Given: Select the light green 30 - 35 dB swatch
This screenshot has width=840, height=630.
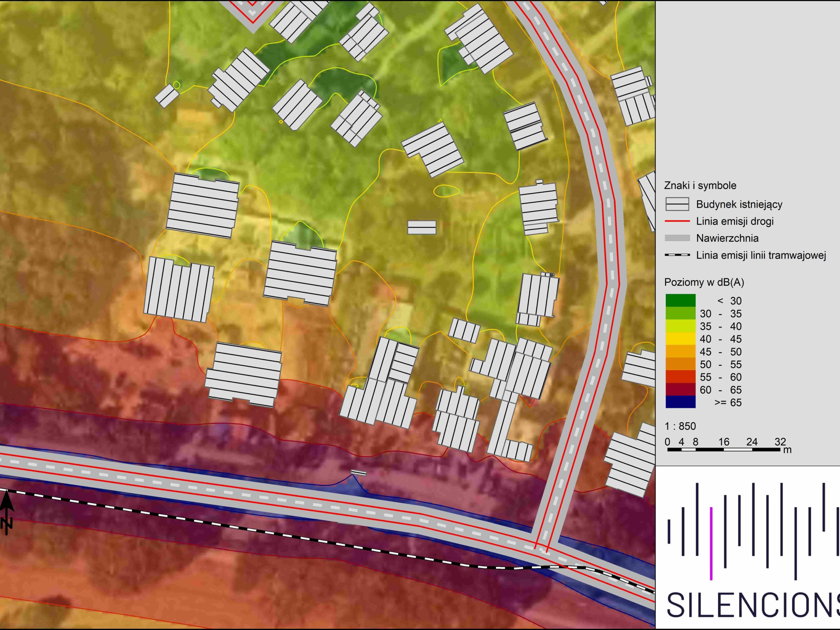Looking at the screenshot, I should (680, 313).
